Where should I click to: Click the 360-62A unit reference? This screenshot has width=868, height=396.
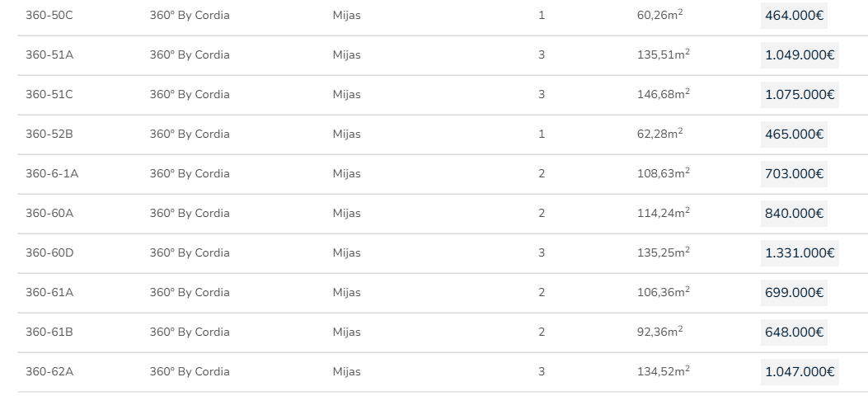coord(49,372)
